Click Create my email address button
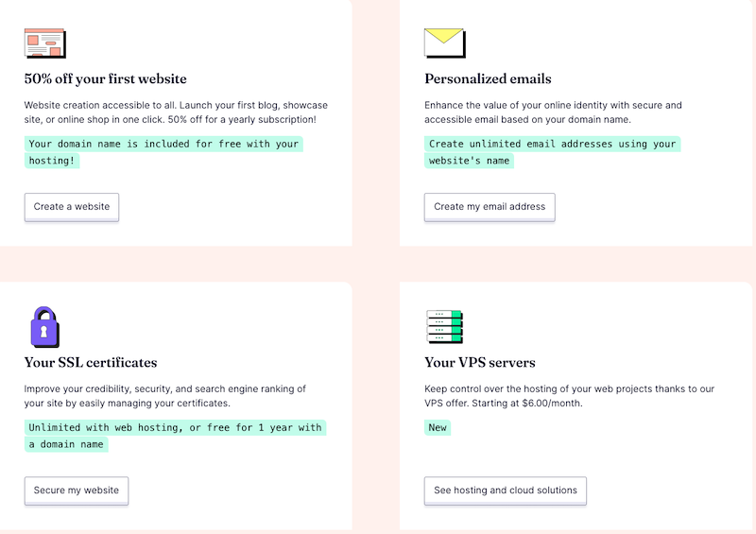Image resolution: width=756 pixels, height=534 pixels. tap(490, 207)
